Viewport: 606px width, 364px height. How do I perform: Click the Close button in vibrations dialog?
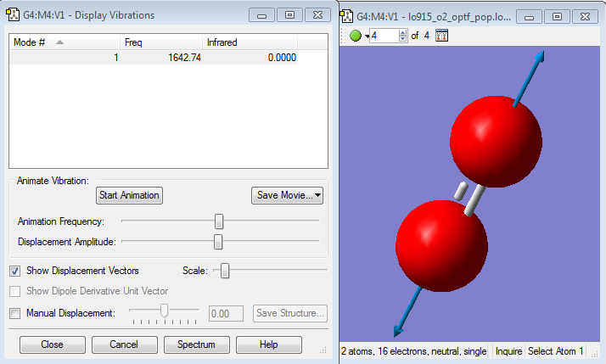pos(52,344)
